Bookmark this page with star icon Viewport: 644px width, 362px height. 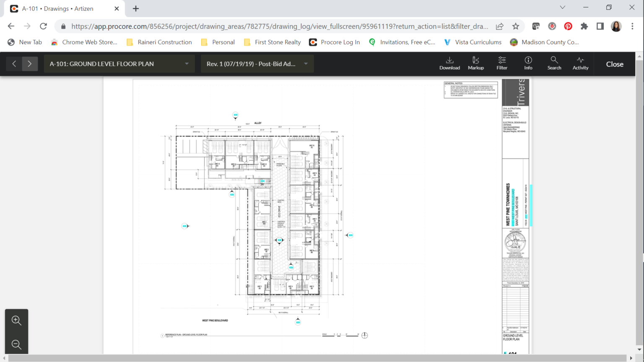[516, 26]
